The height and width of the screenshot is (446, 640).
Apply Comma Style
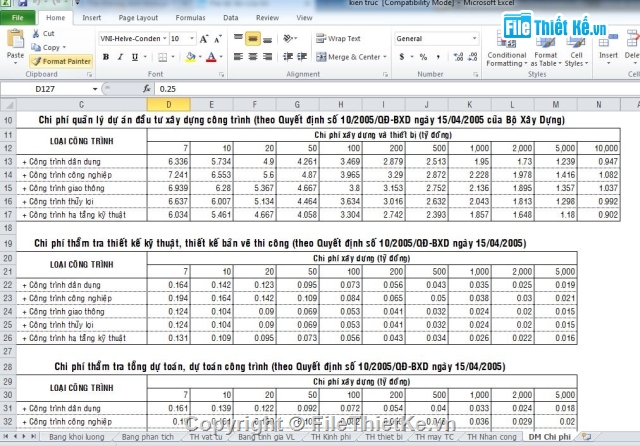coord(438,57)
